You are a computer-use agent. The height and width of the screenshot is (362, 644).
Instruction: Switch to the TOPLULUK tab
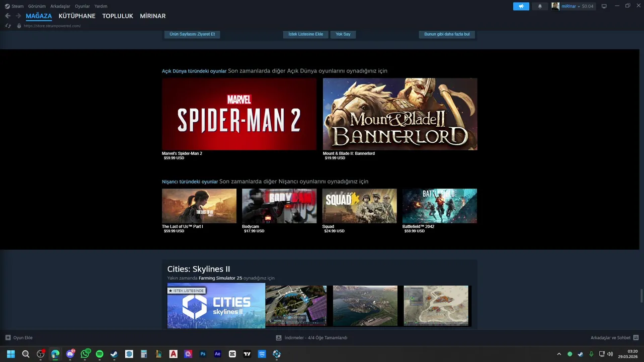(x=118, y=16)
